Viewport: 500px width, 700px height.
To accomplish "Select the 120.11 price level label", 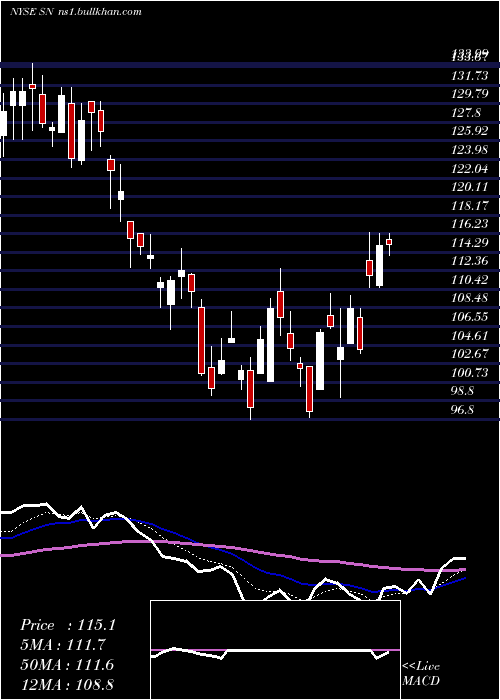I will tap(469, 187).
